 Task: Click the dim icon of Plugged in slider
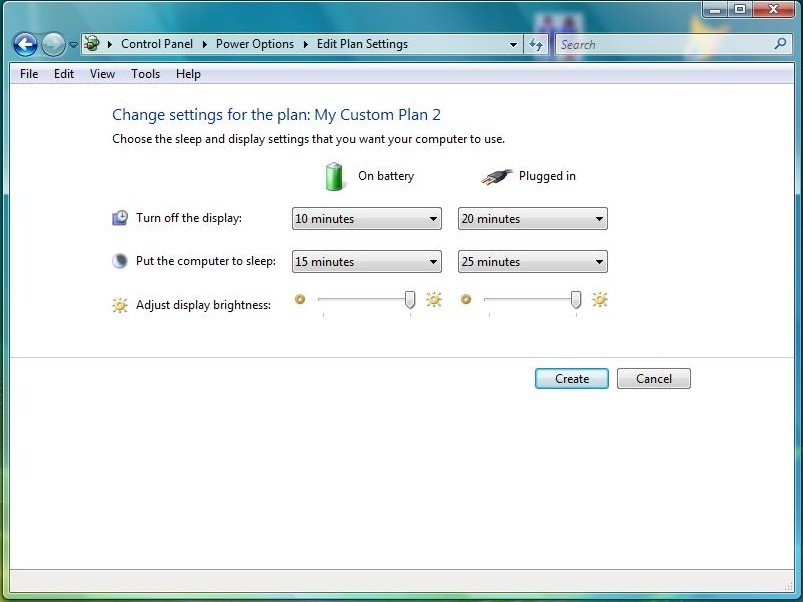coord(466,299)
